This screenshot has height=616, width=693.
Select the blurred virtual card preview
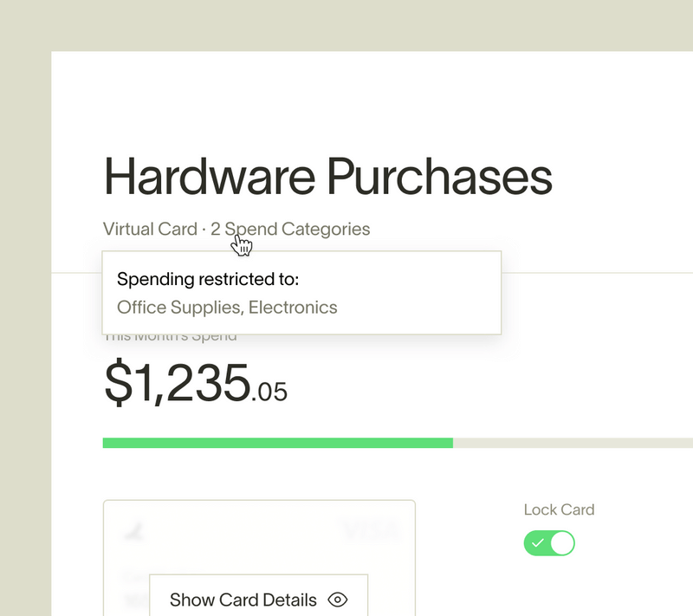[259, 558]
